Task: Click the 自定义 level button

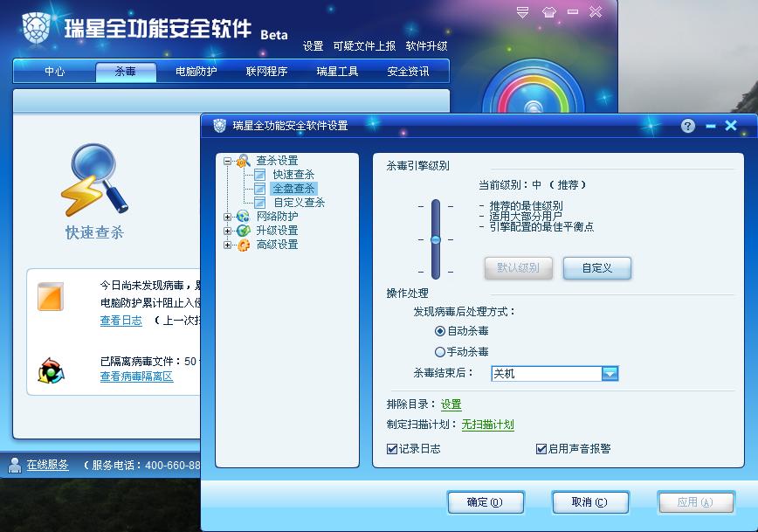Action: click(x=597, y=268)
